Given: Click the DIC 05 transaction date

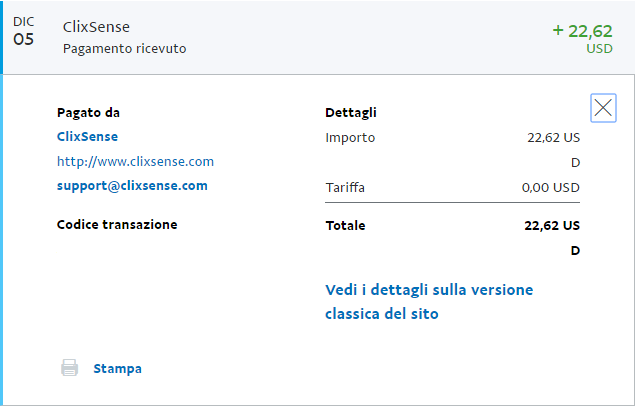Looking at the screenshot, I should [x=23, y=31].
